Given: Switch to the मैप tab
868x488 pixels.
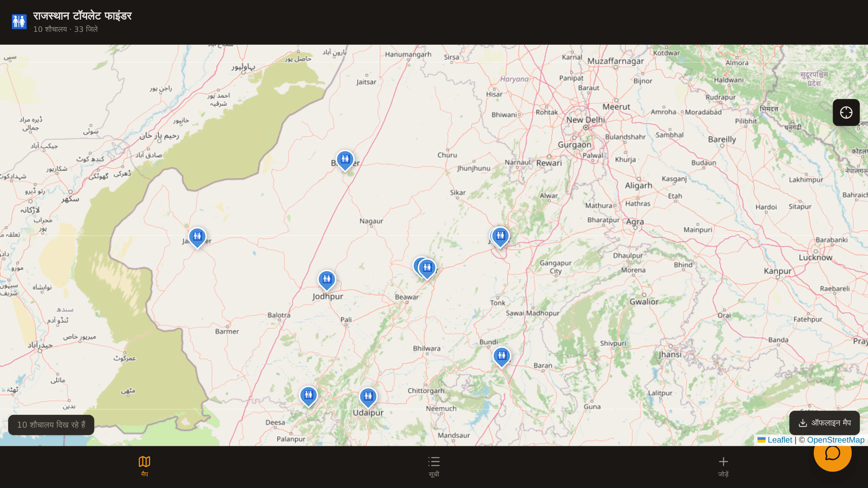Looking at the screenshot, I should coord(144,466).
